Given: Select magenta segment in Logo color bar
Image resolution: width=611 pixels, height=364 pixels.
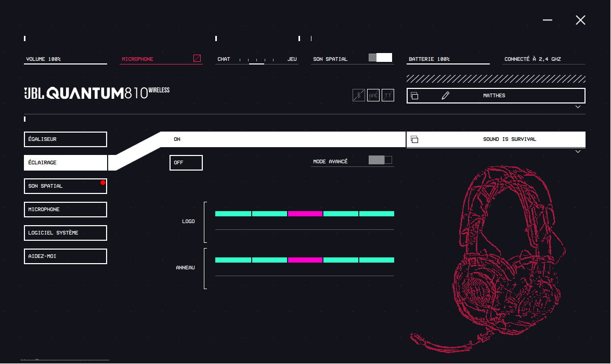Looking at the screenshot, I should (305, 214).
